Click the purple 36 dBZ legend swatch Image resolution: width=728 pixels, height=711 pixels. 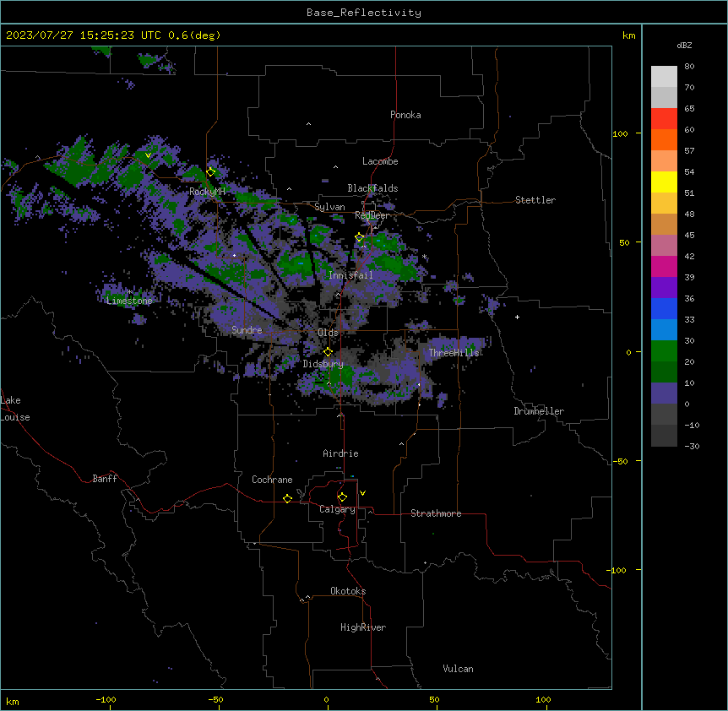coord(664,287)
